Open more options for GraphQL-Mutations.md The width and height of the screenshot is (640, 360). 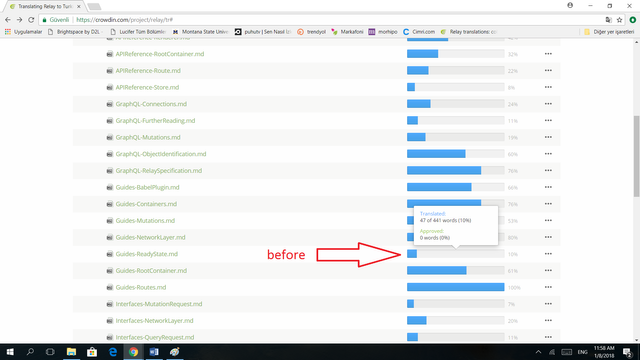click(548, 137)
